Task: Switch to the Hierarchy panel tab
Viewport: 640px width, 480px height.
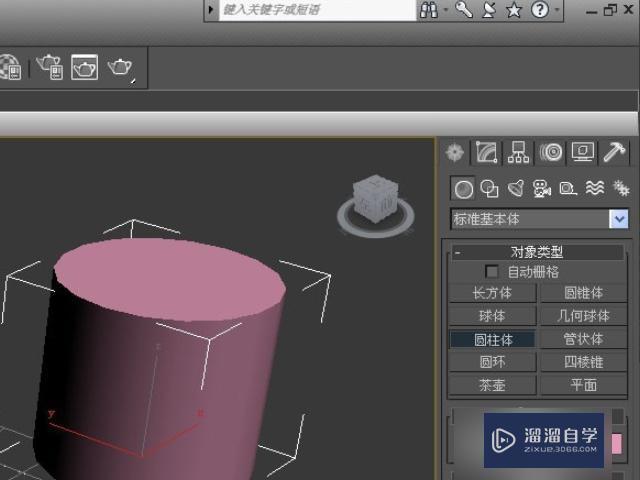Action: pyautogui.click(x=518, y=153)
